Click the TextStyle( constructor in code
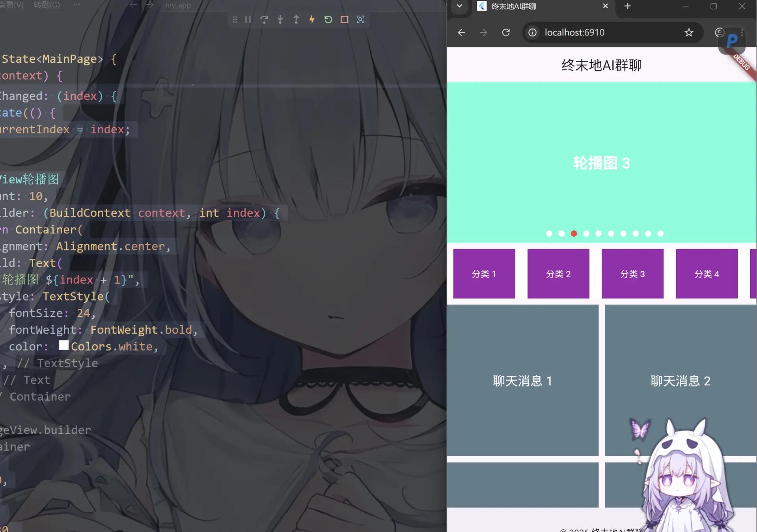This screenshot has width=757, height=532. coord(76,297)
